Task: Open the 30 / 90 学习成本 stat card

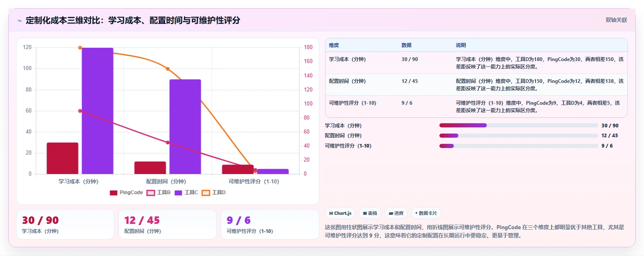Action: (x=65, y=224)
